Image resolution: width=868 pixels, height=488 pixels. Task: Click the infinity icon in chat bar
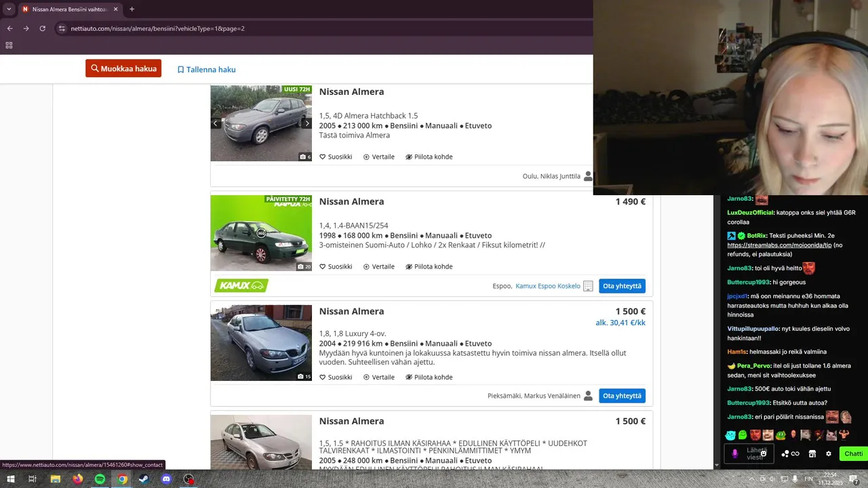(x=795, y=453)
